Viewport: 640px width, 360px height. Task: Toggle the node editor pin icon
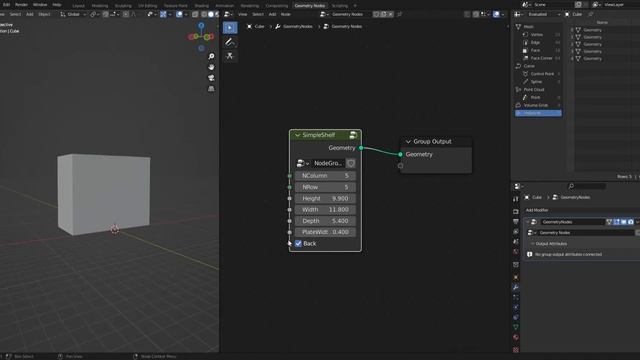(x=400, y=14)
